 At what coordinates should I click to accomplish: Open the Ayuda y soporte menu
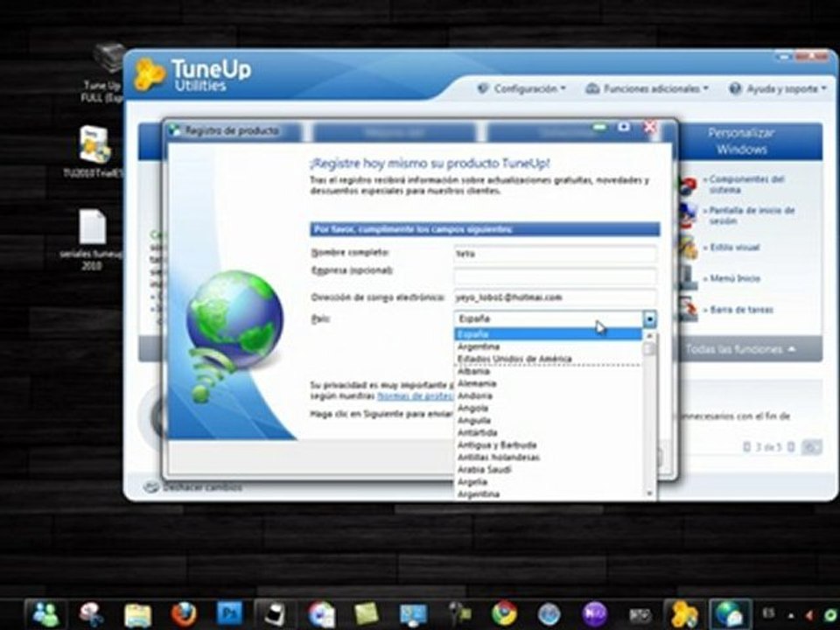[x=779, y=88]
